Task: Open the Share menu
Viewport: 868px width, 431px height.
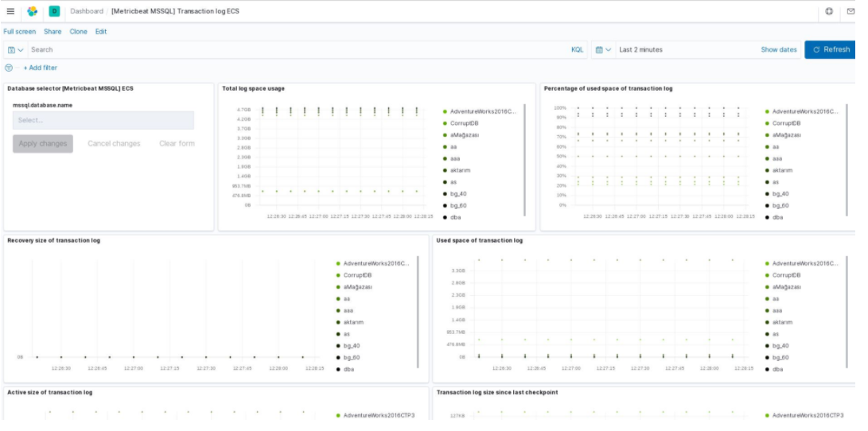Action: [x=53, y=32]
